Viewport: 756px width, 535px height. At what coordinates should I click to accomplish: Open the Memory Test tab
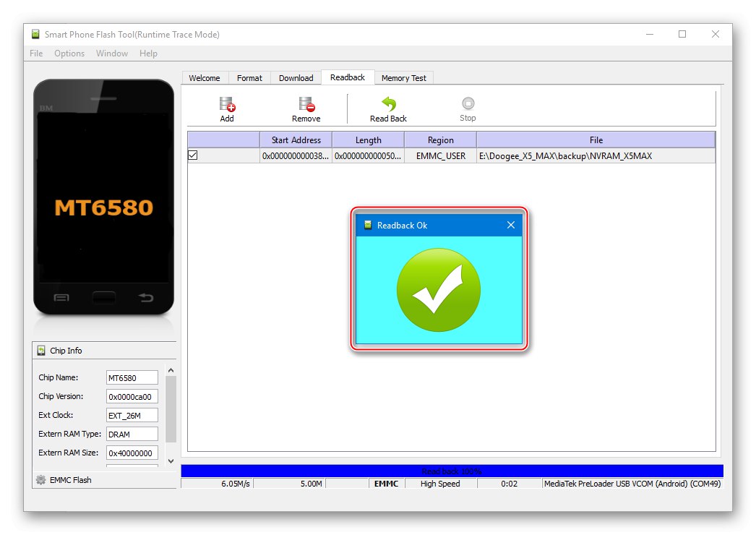pyautogui.click(x=404, y=77)
